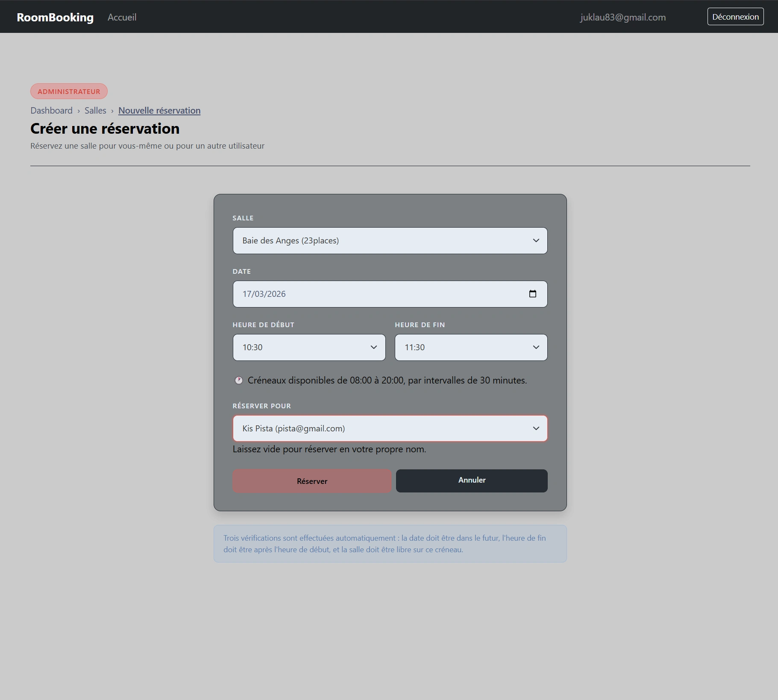Click the blue automatic verifications info box

(x=390, y=544)
